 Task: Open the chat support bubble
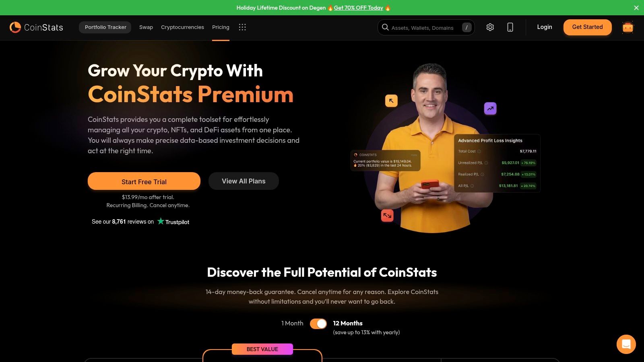(626, 344)
